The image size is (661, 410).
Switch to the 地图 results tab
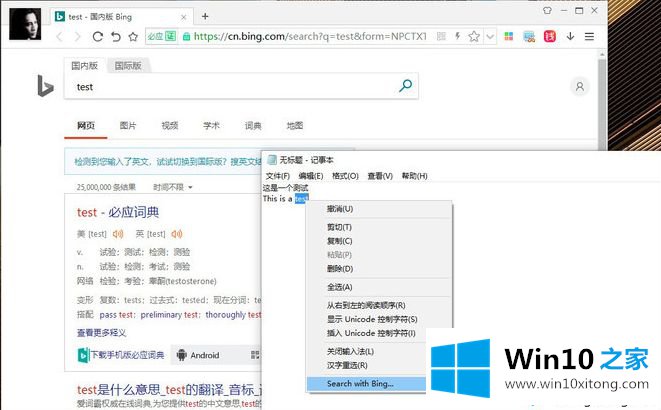point(295,126)
